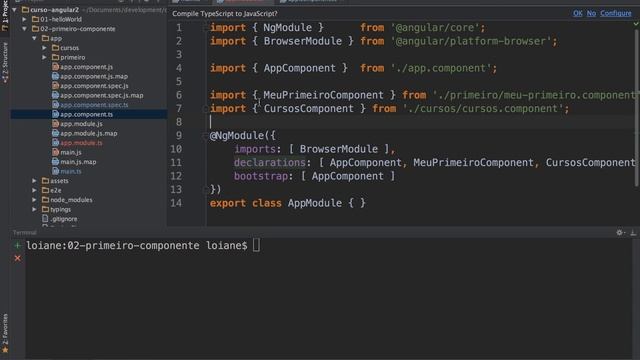
Task: Click the e2e folder icon
Action: [45, 190]
